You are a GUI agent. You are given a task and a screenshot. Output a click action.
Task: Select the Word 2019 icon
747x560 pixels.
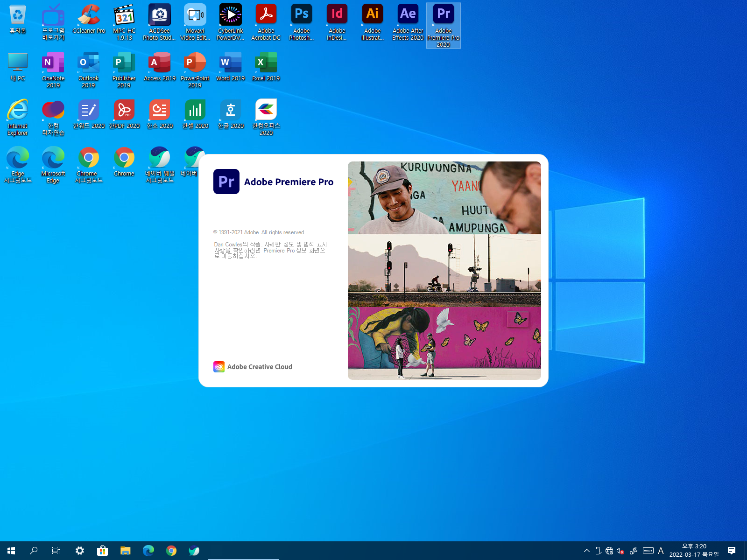[231, 67]
